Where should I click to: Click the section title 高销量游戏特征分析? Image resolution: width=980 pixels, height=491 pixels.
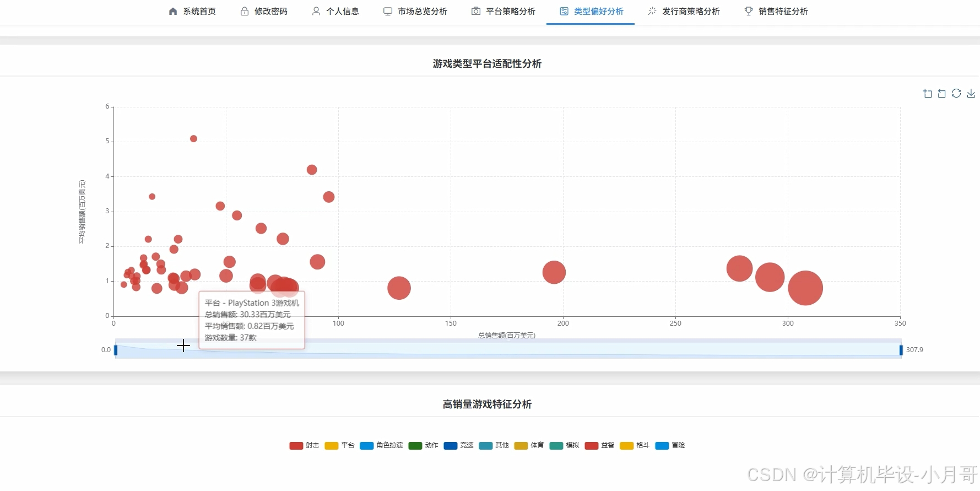pyautogui.click(x=488, y=404)
